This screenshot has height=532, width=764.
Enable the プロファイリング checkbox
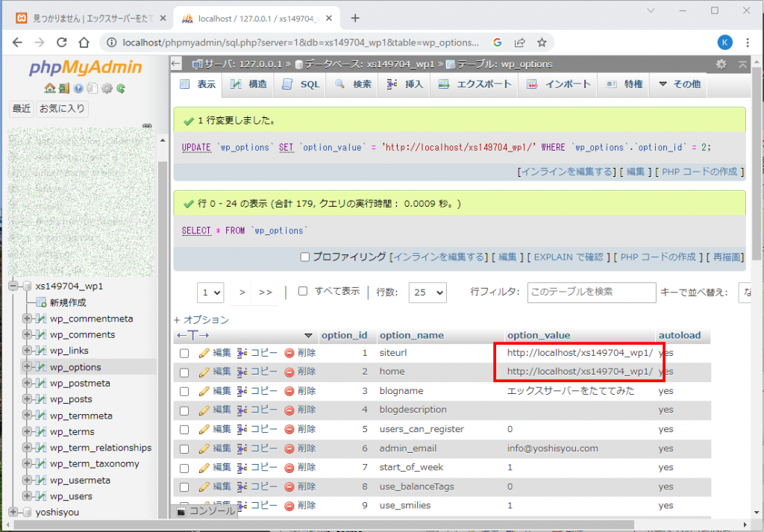coord(304,257)
